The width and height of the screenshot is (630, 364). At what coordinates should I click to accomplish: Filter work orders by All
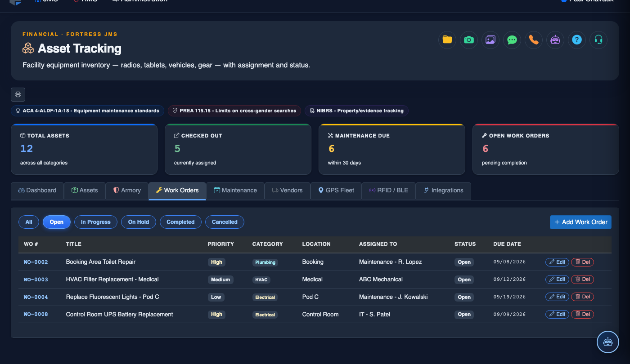(x=29, y=222)
